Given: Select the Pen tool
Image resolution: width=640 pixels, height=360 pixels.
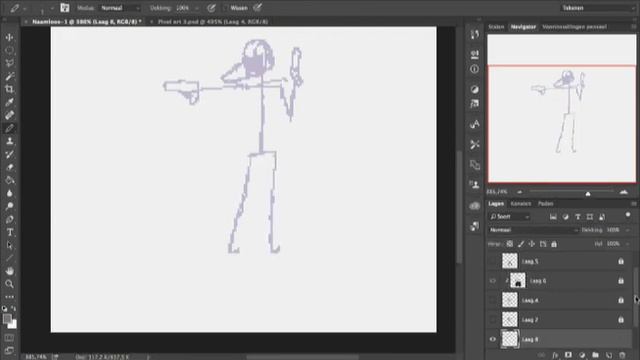Looking at the screenshot, I should pyautogui.click(x=9, y=219).
